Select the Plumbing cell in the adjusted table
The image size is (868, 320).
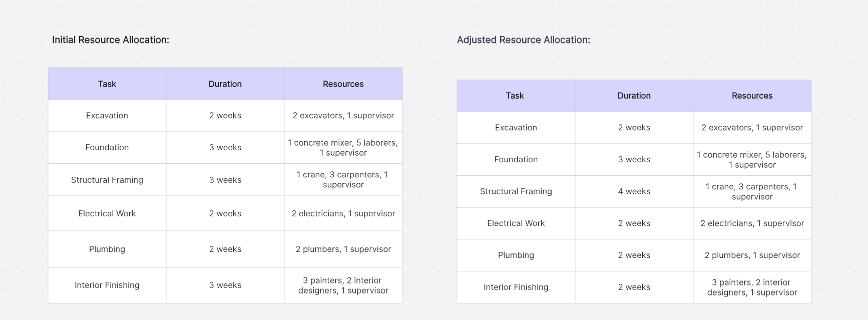pyautogui.click(x=516, y=255)
